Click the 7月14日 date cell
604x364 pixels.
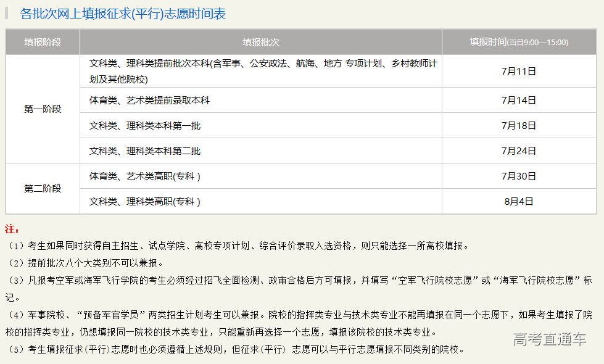click(x=518, y=100)
